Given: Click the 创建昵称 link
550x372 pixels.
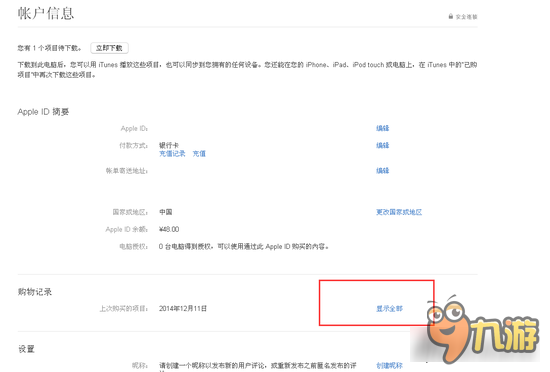Looking at the screenshot, I should (389, 366).
